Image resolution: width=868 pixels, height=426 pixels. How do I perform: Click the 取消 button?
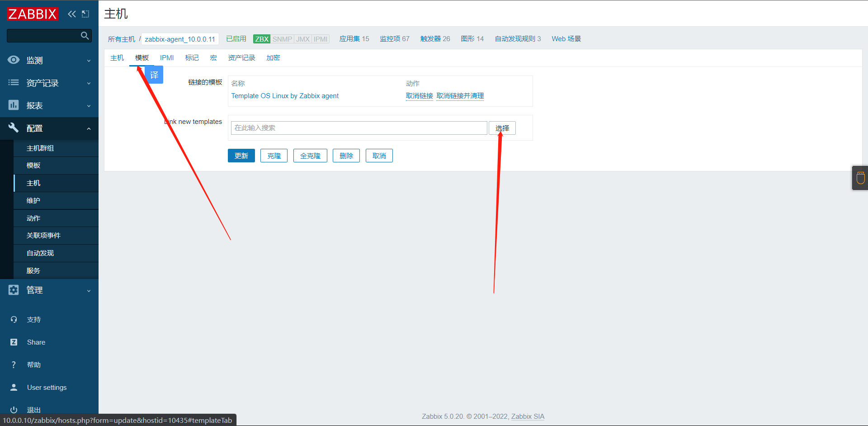379,156
